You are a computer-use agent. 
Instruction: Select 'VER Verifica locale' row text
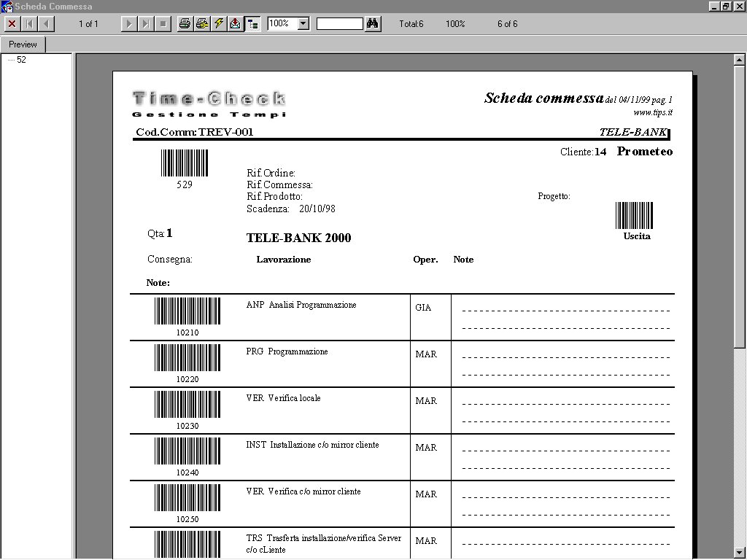[284, 398]
